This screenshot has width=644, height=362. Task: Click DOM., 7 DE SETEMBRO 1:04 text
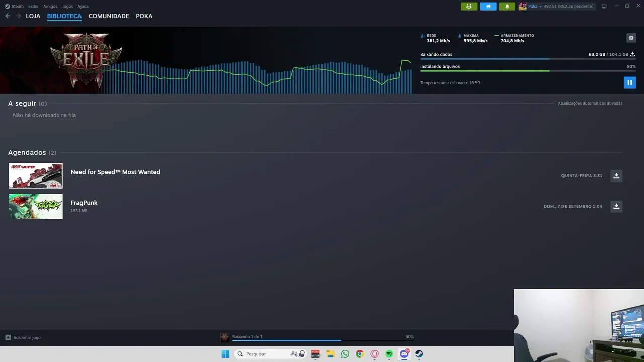click(573, 206)
